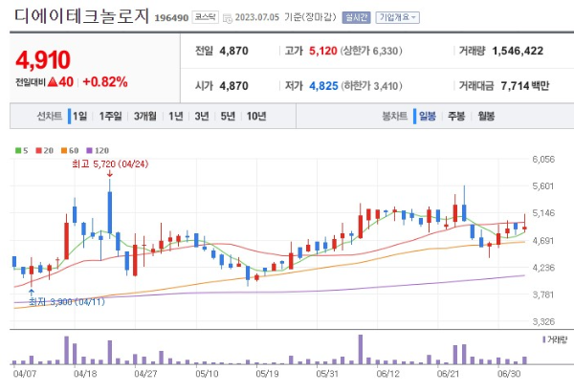Click the 상한가 6,330 text

coord(371,51)
